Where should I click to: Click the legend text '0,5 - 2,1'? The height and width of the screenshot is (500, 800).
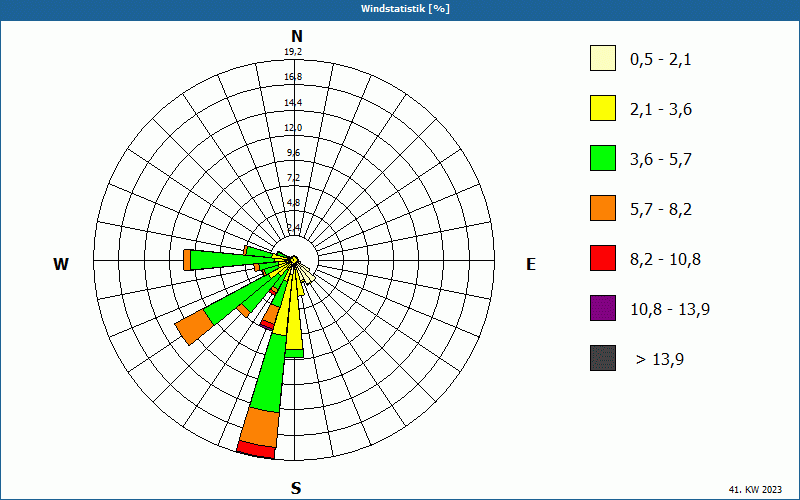coord(661,60)
